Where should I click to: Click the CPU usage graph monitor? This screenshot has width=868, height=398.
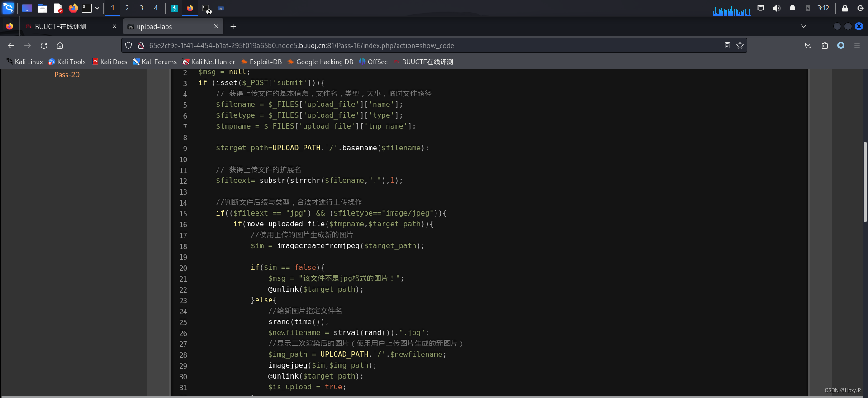[732, 10]
